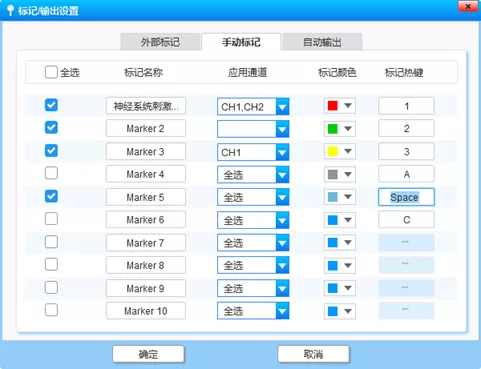Open the blue color picker for Marker 7
This screenshot has width=481, height=369.
click(340, 243)
